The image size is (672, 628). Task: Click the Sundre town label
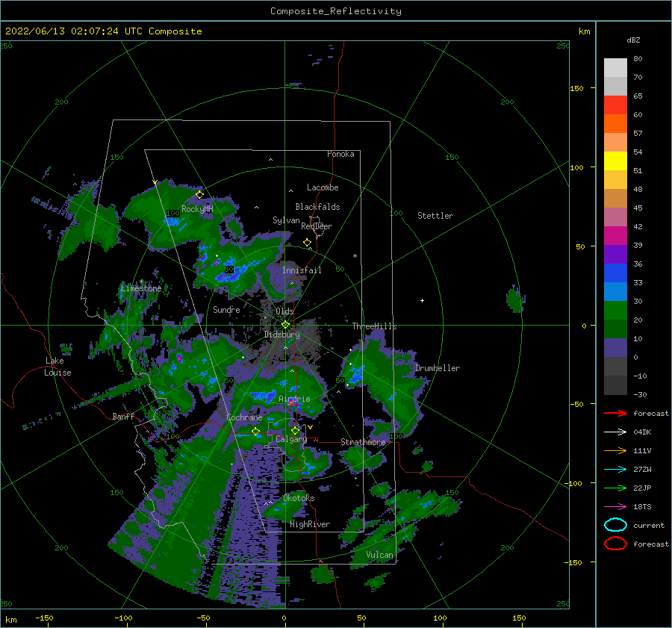(226, 309)
